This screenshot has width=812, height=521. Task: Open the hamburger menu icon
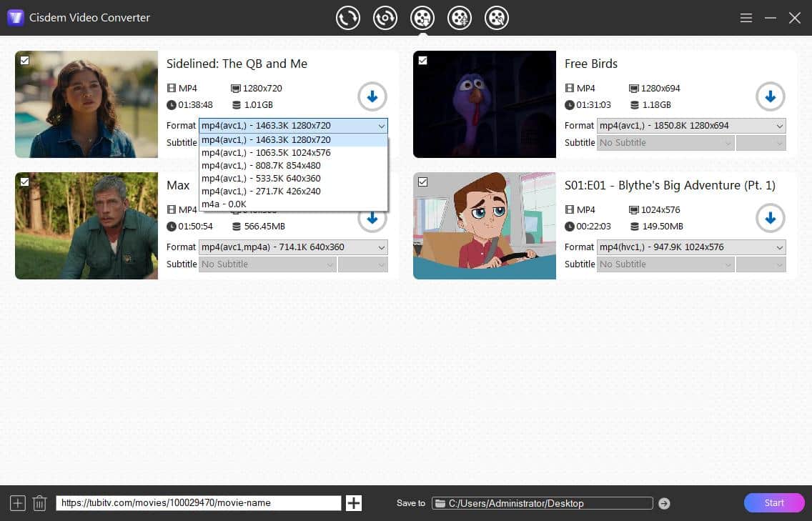tap(746, 18)
